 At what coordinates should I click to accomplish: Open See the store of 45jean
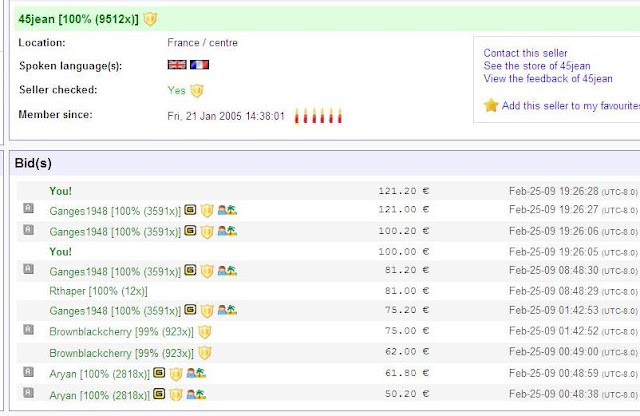pos(537,66)
